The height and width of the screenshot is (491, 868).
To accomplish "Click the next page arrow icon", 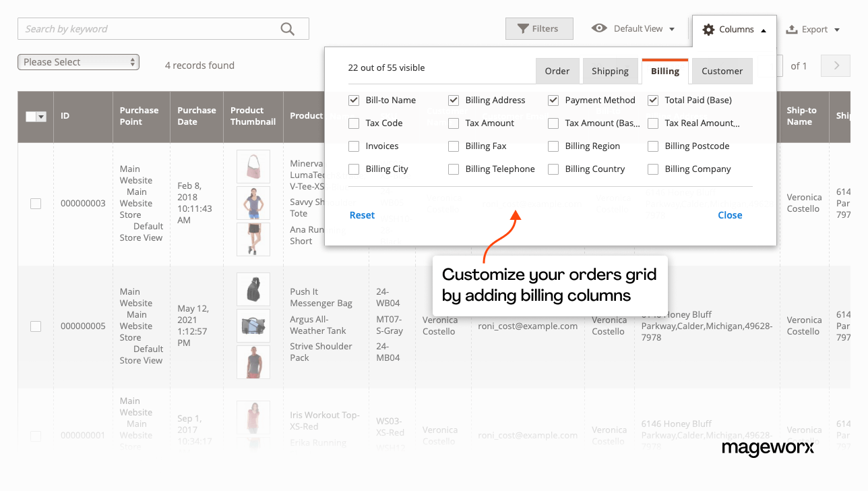I will pos(835,65).
